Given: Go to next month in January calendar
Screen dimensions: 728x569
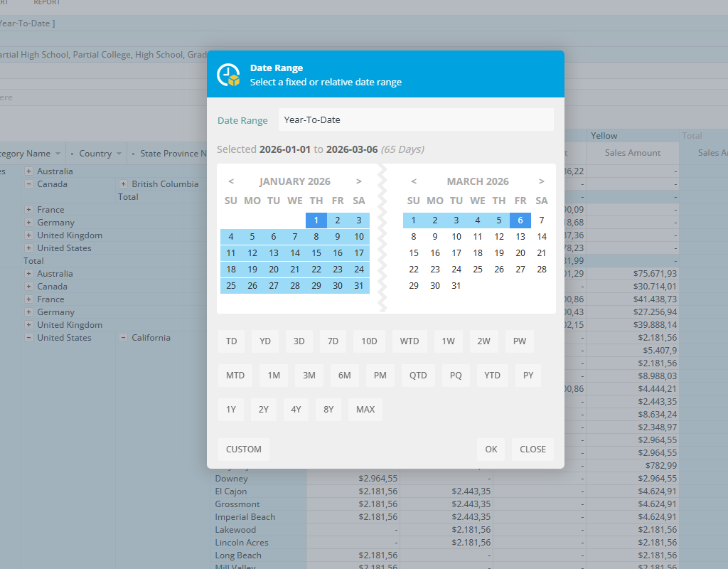Looking at the screenshot, I should coord(359,181).
